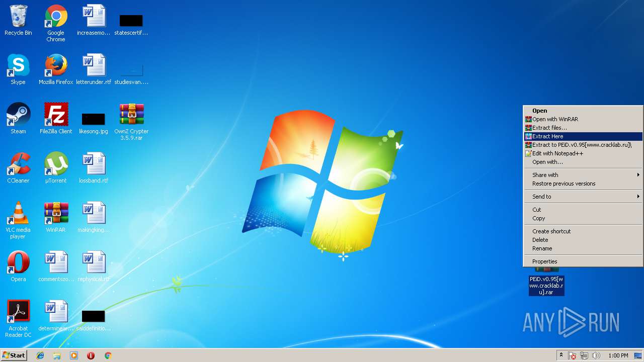Select the studiesvan... desktop file
This screenshot has height=362, width=644.
coord(131,73)
